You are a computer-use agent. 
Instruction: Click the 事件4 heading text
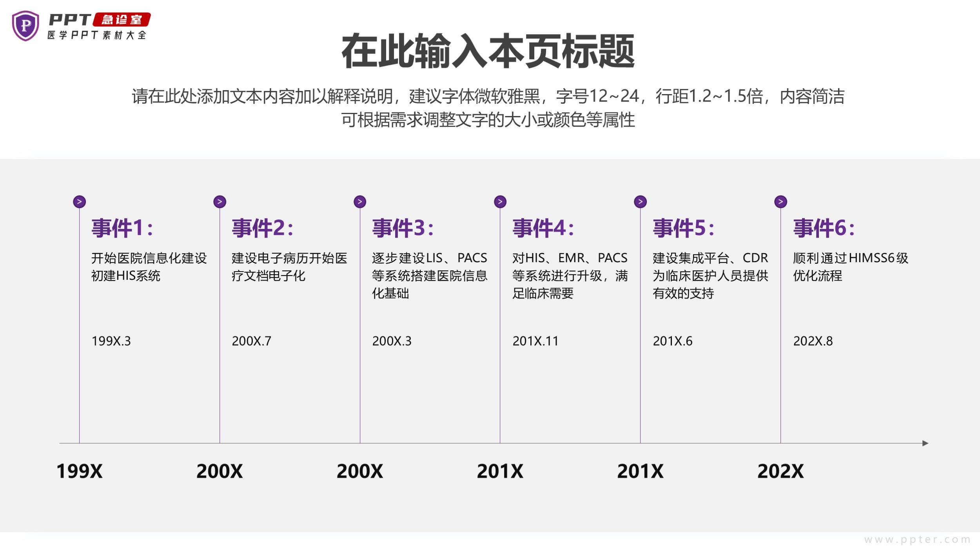click(x=543, y=228)
